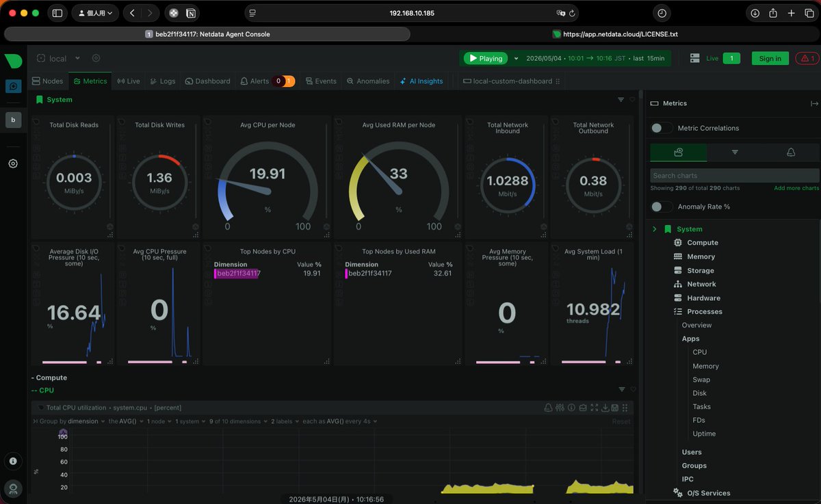The image size is (821, 504).
Task: Click the Safari share icon
Action: coord(773,13)
